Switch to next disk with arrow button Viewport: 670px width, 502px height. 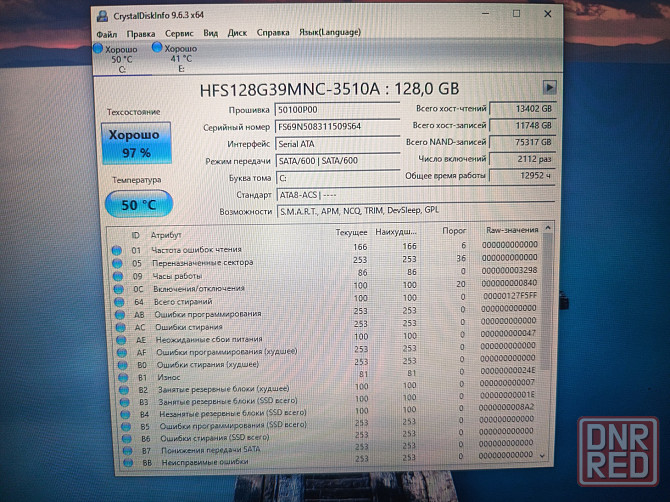549,87
